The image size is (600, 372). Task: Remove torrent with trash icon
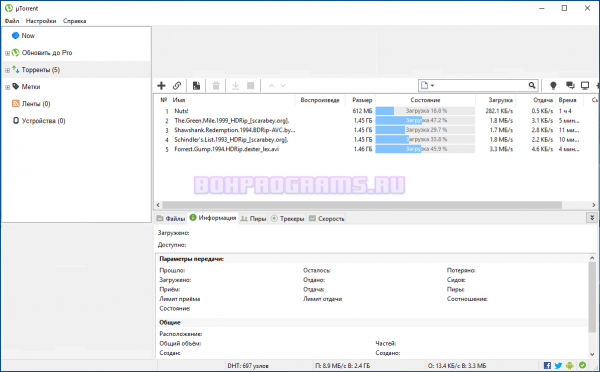click(216, 86)
